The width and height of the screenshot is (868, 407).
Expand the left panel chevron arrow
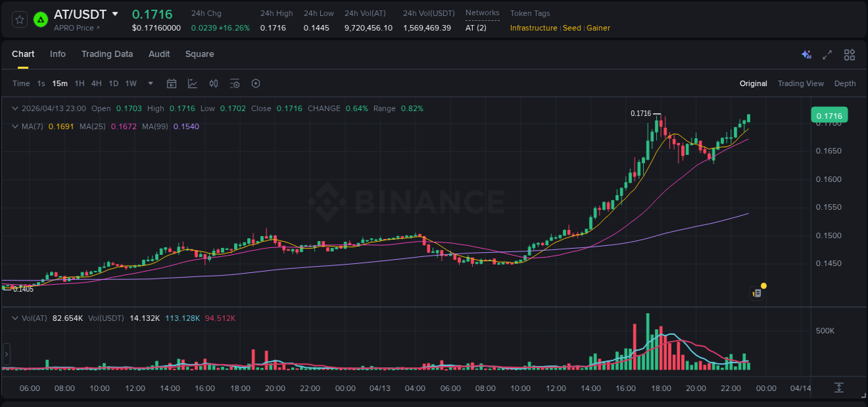pos(6,354)
